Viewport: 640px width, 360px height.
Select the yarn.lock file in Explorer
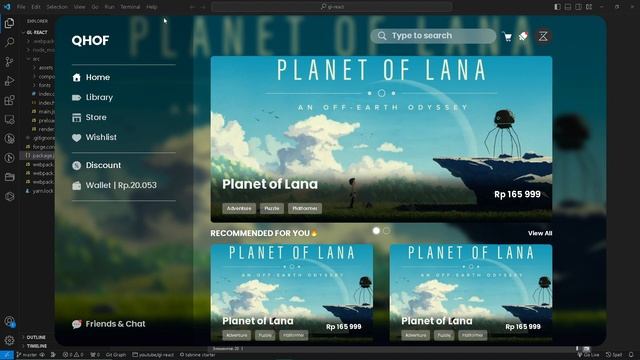point(40,191)
